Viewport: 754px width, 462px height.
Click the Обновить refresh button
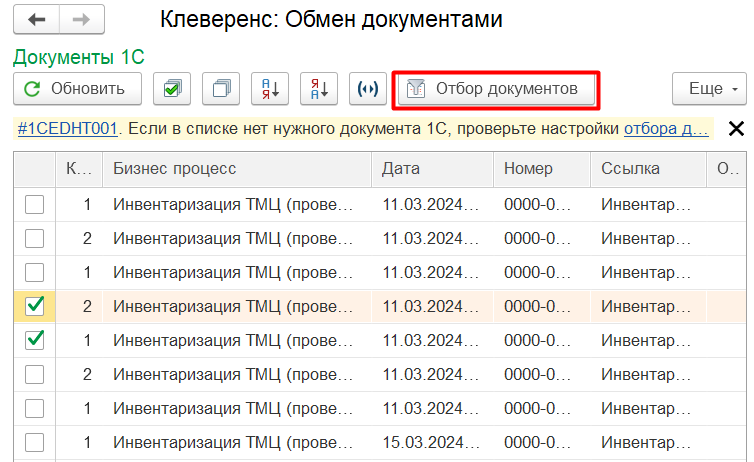tap(77, 88)
